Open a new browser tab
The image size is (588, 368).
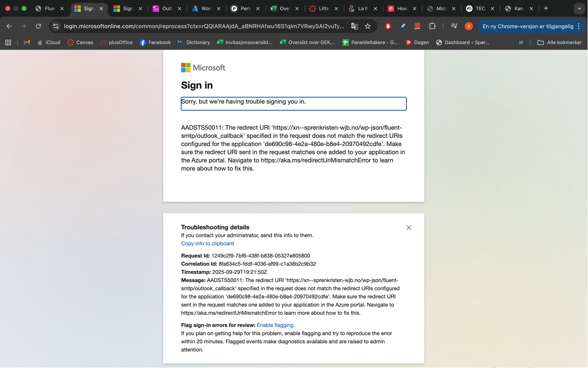(x=546, y=9)
